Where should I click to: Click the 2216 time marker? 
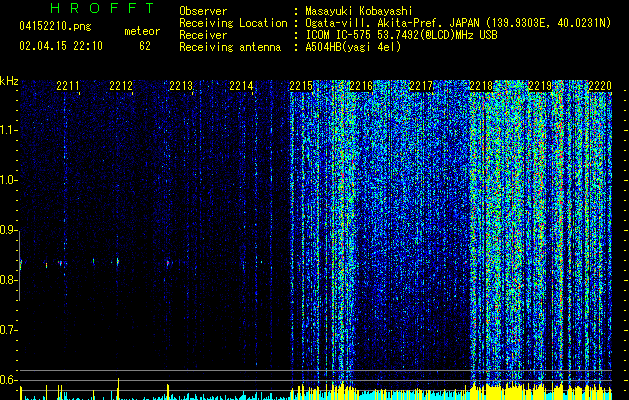pyautogui.click(x=361, y=86)
